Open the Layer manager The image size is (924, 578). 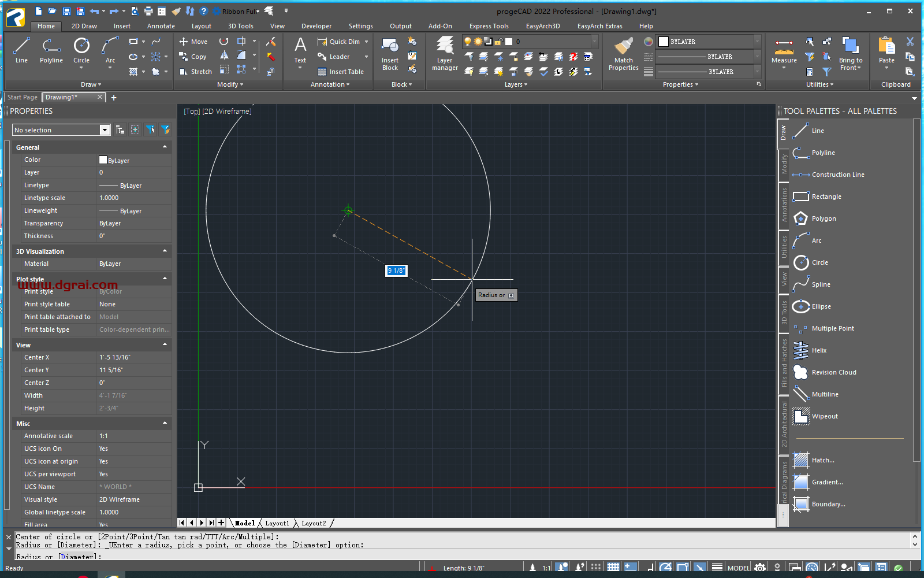(x=445, y=53)
